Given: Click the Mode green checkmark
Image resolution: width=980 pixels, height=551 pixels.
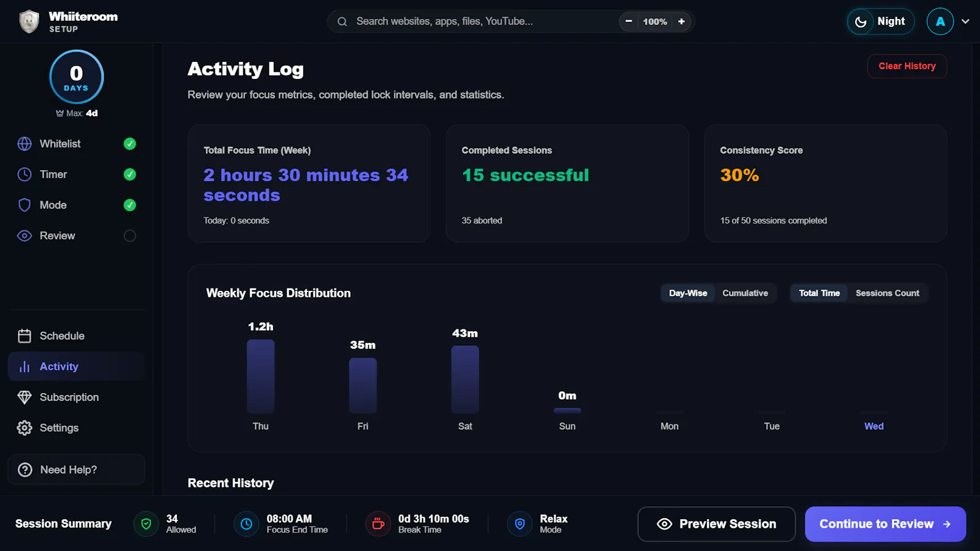Looking at the screenshot, I should pos(130,205).
